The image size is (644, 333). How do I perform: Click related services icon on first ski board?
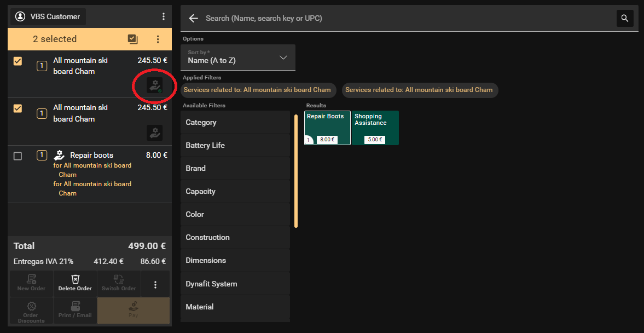155,85
